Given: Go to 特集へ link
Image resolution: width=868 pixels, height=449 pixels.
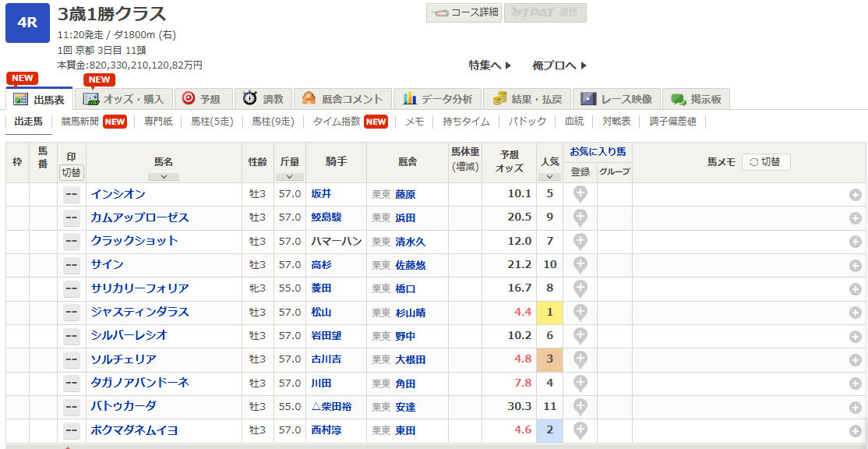Looking at the screenshot, I should point(490,65).
